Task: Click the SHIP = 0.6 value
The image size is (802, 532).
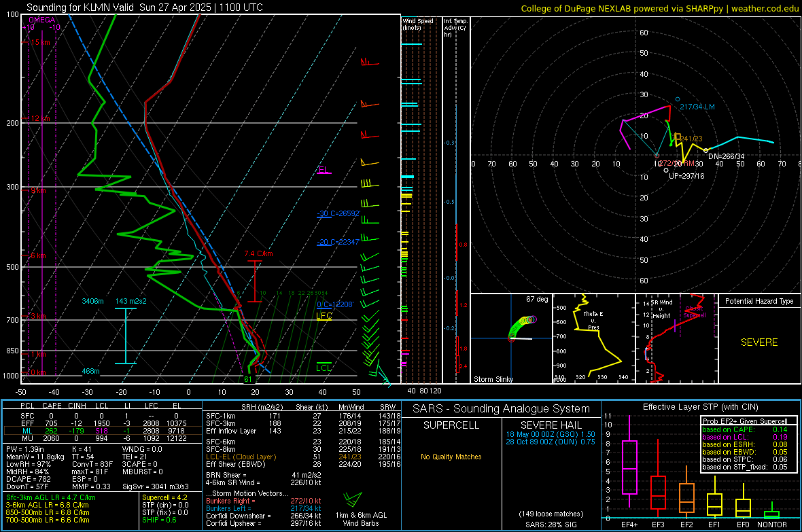Action: [x=159, y=520]
